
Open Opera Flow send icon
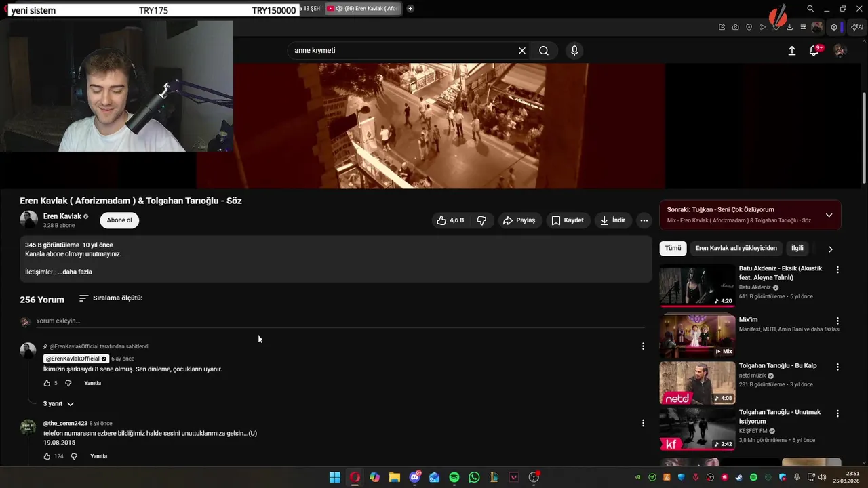click(x=762, y=27)
